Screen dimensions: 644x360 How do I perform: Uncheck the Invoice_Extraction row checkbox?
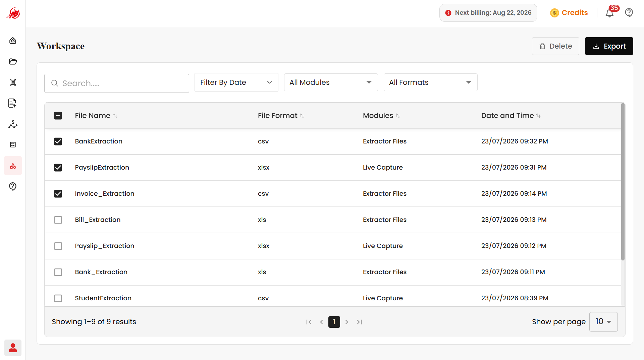tap(58, 194)
